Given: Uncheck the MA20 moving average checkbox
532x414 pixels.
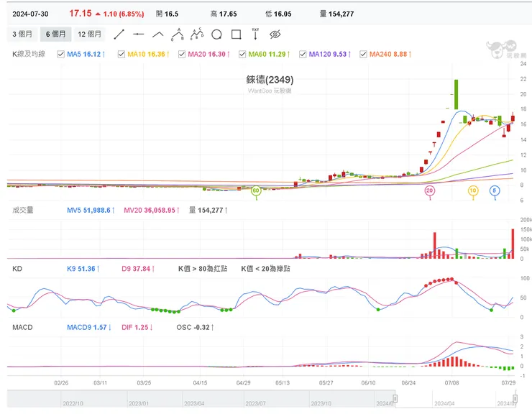Looking at the screenshot, I should (182, 55).
